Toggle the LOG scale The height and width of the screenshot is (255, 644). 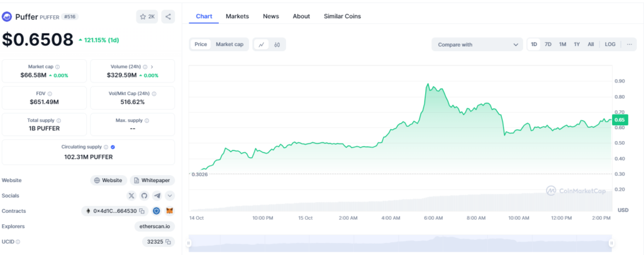click(x=610, y=45)
